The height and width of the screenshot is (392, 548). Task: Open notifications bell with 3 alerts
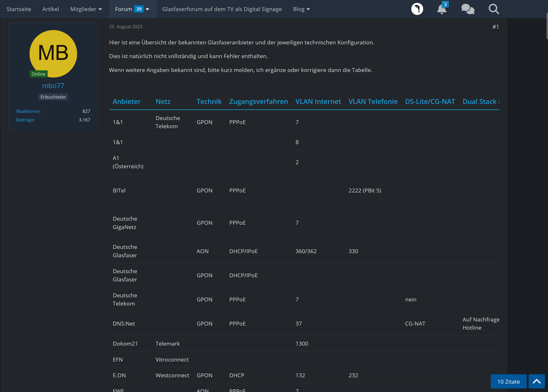(442, 9)
